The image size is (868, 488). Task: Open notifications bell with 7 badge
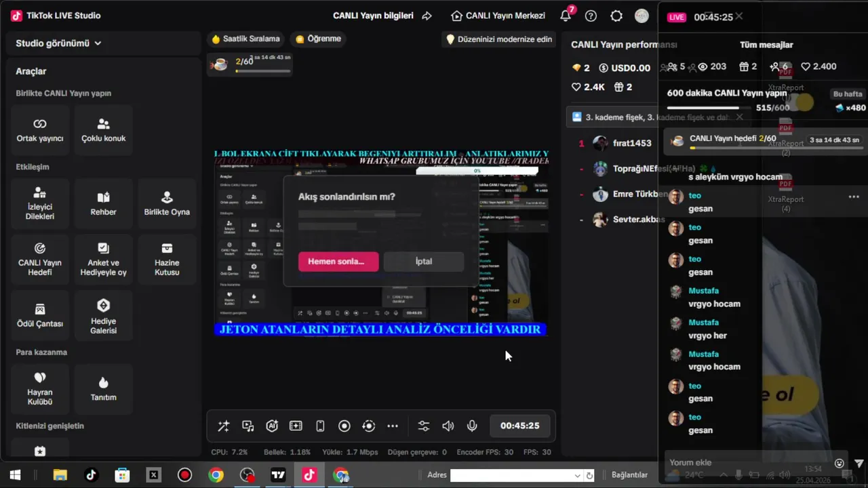566,15
